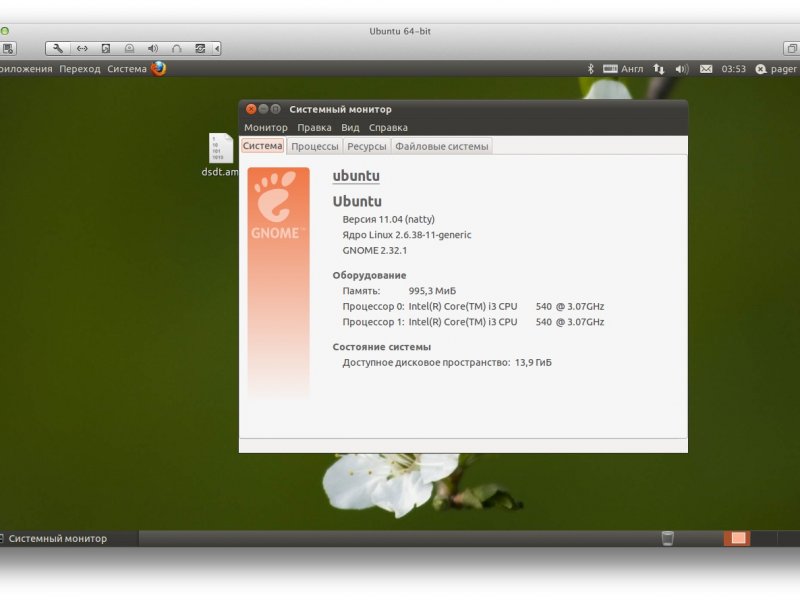This screenshot has height=600, width=800.
Task: Open the "Правка" menu
Action: (x=314, y=128)
